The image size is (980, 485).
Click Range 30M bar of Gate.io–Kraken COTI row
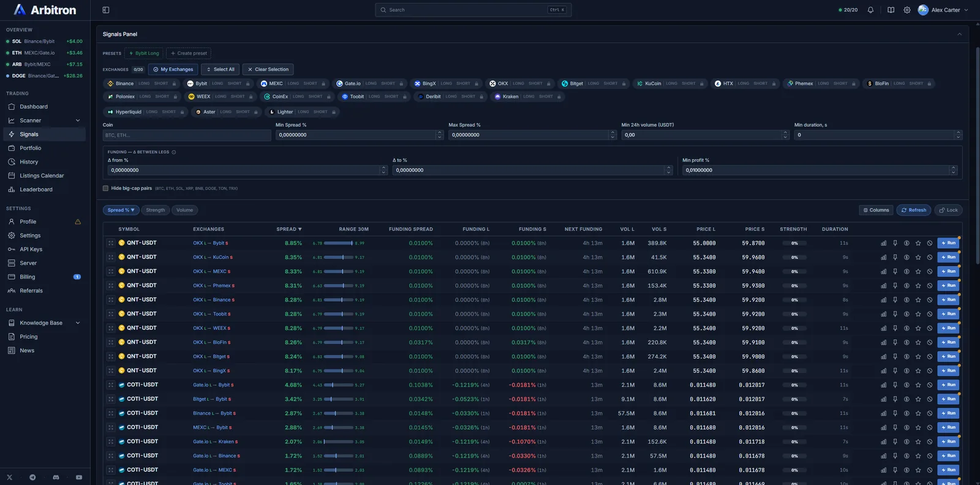click(338, 442)
